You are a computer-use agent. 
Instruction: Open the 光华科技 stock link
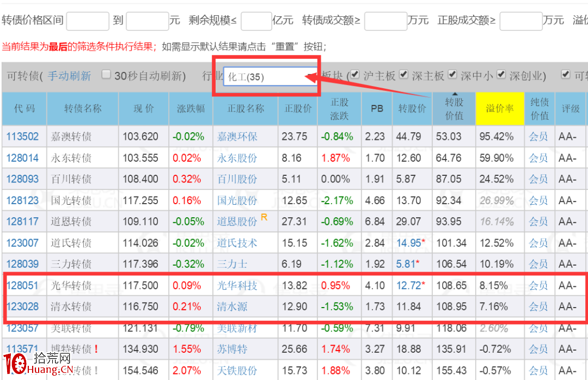(x=237, y=285)
